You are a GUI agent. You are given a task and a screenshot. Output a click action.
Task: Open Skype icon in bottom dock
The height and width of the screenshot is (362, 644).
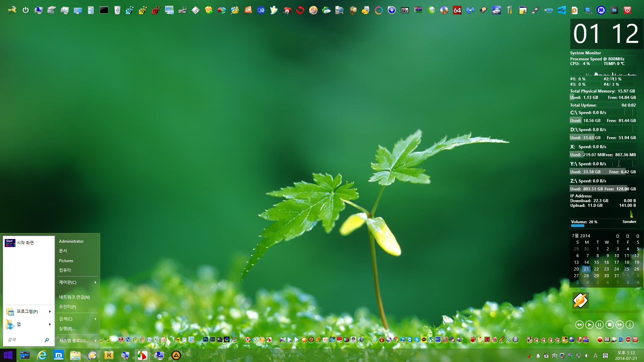[x=417, y=340]
